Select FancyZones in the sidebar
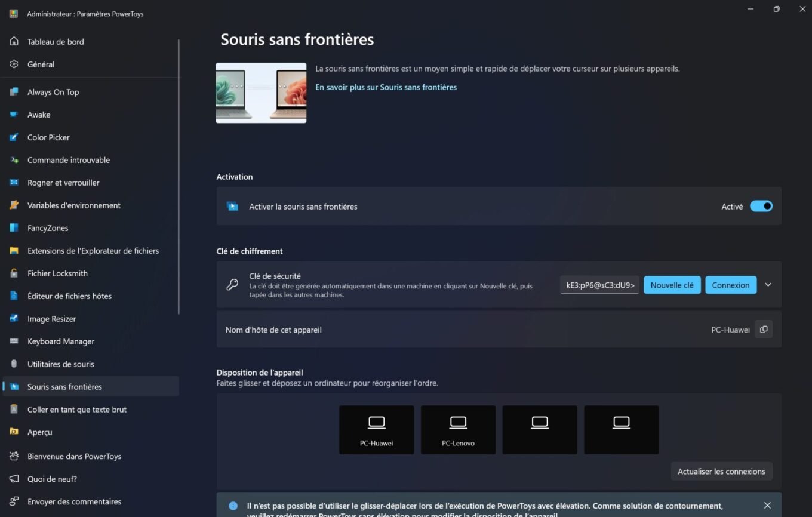Image resolution: width=812 pixels, height=517 pixels. (91, 228)
